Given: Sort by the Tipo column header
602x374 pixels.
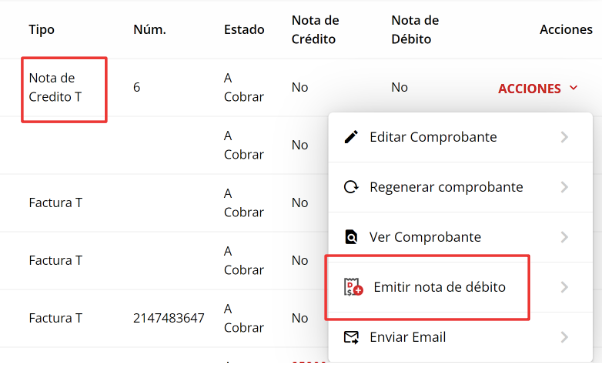Looking at the screenshot, I should (41, 30).
